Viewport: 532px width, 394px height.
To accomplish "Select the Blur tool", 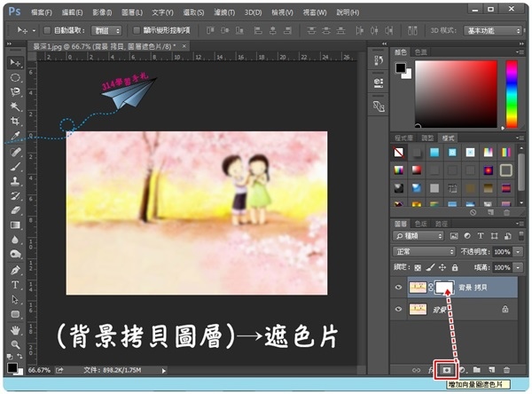I will pos(15,240).
